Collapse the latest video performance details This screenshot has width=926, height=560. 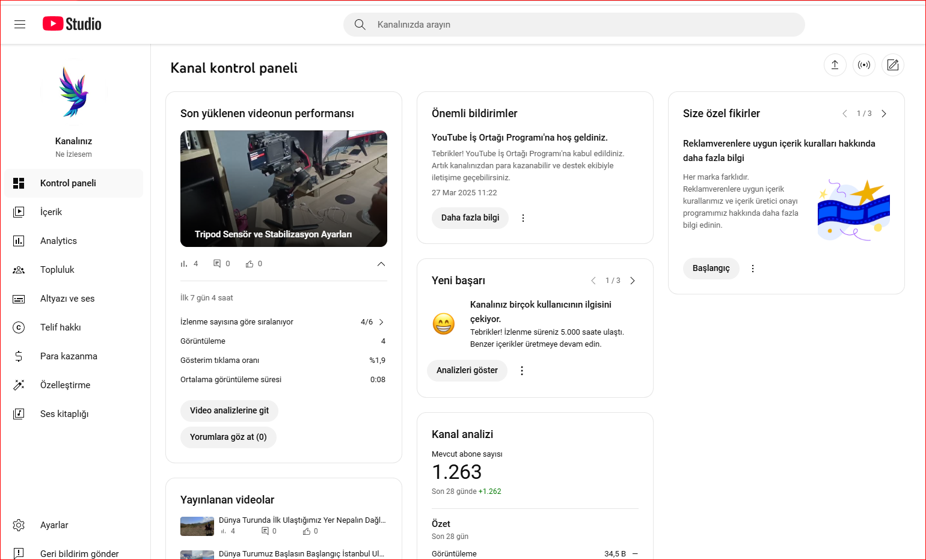tap(381, 264)
